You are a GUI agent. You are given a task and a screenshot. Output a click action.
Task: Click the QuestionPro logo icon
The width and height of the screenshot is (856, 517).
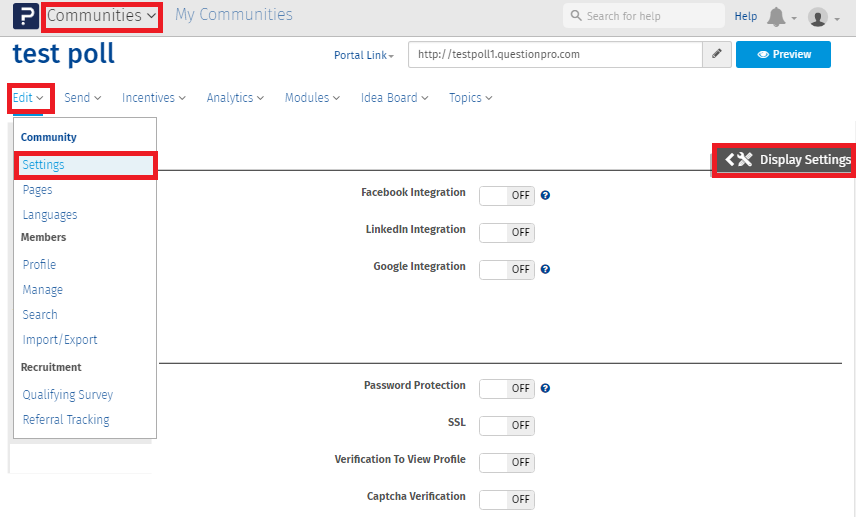click(25, 16)
